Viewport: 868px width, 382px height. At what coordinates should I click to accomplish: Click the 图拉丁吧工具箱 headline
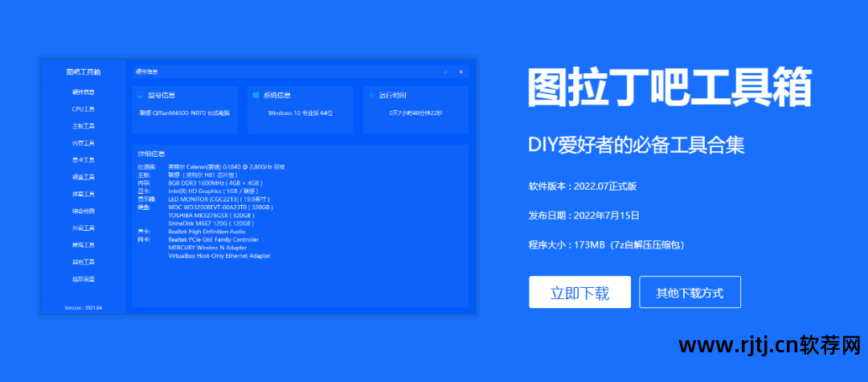click(669, 87)
